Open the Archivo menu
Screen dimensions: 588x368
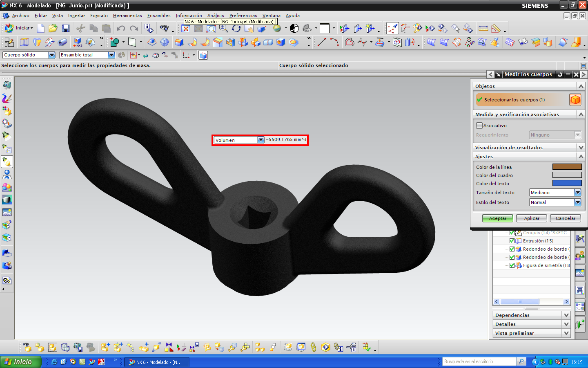20,16
